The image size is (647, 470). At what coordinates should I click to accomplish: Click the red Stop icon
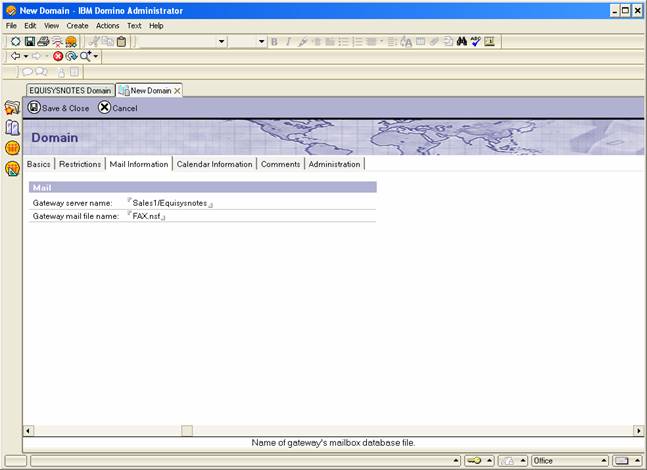pyautogui.click(x=58, y=56)
